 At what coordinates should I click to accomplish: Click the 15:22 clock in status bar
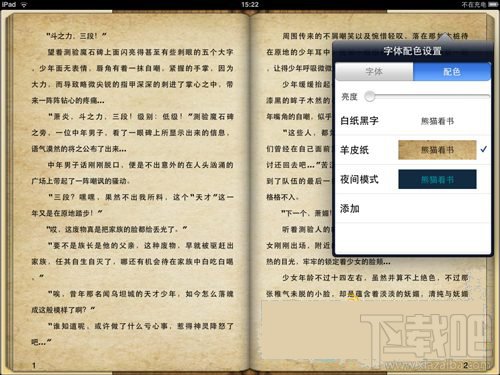coord(250,4)
